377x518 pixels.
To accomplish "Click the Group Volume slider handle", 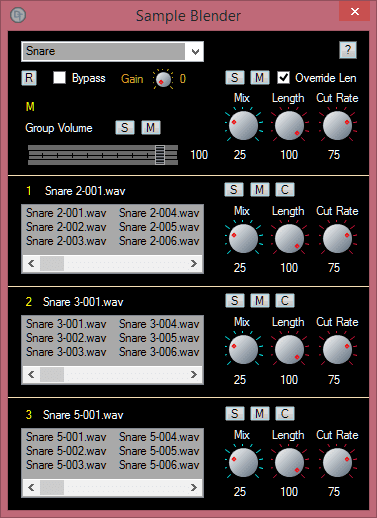I will [x=160, y=155].
